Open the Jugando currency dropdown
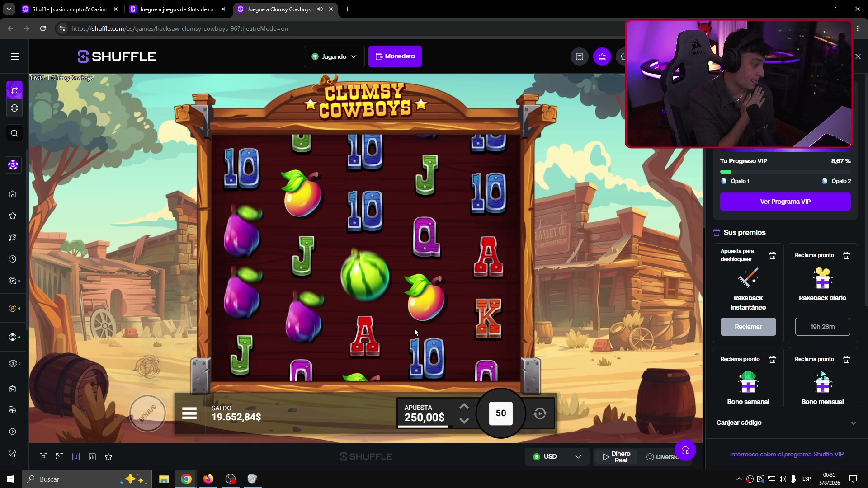This screenshot has width=868, height=488. point(334,56)
